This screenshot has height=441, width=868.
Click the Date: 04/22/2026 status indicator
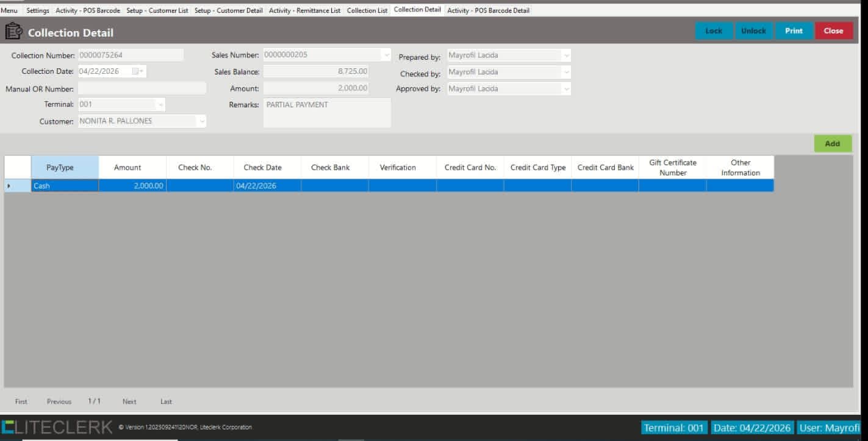coord(752,428)
